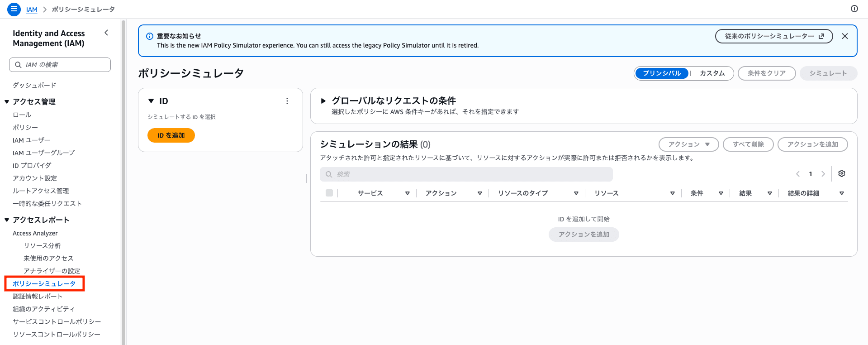Click the header アクションを追加 button

click(x=812, y=144)
